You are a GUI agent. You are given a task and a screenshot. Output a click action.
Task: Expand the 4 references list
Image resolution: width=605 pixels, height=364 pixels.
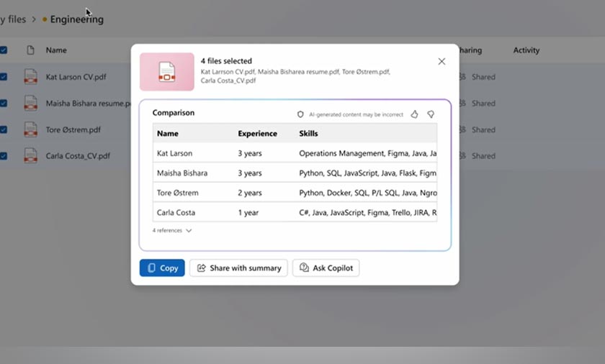tap(172, 231)
